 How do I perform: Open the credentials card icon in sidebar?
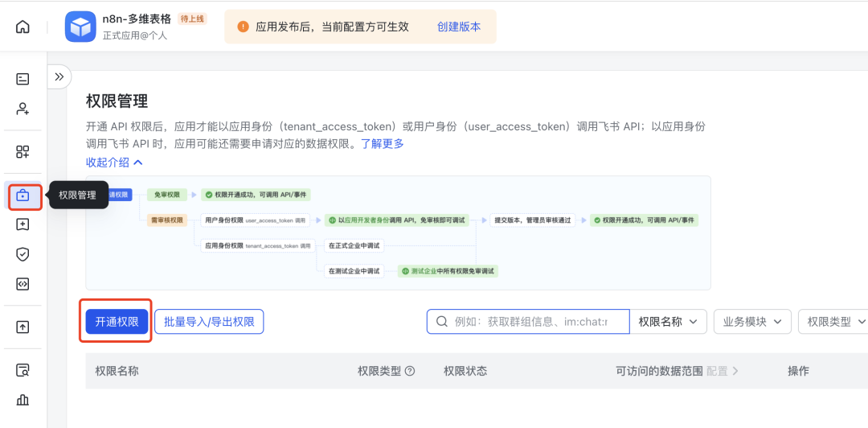coord(23,79)
